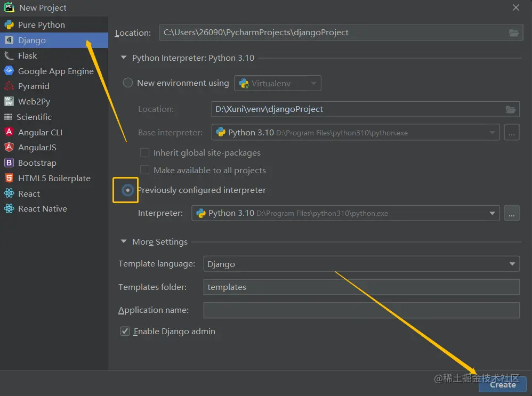Open the Template language dropdown

[361, 264]
